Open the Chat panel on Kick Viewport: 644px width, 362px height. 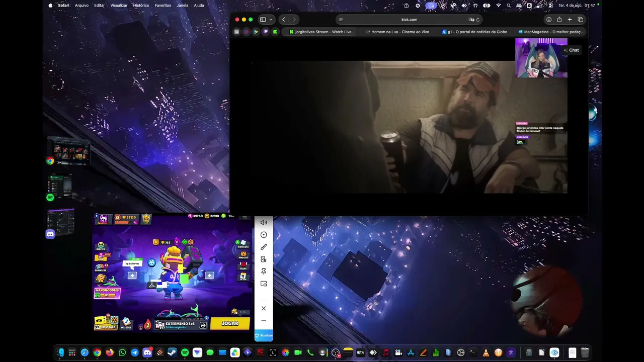(572, 50)
